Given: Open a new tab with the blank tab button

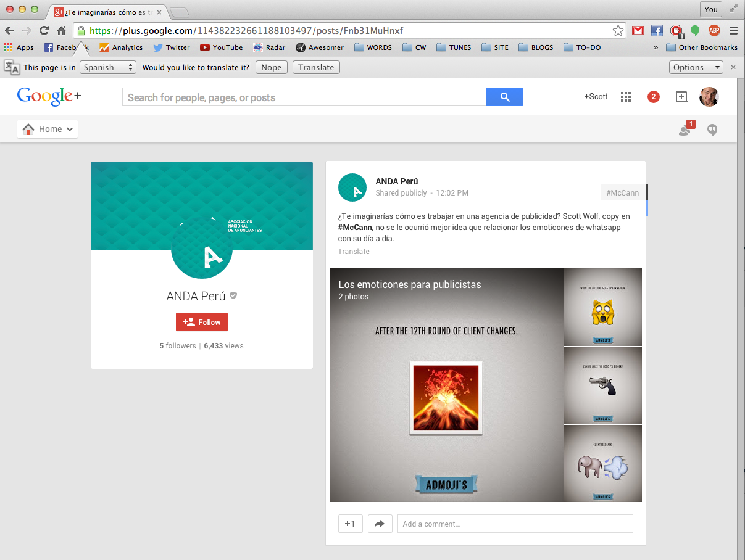Looking at the screenshot, I should 180,12.
